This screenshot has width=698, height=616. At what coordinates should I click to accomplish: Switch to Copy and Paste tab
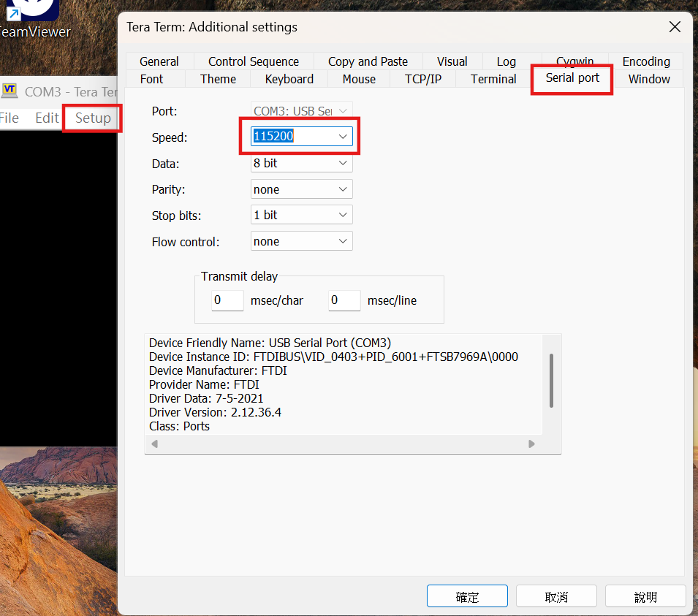[x=368, y=61]
